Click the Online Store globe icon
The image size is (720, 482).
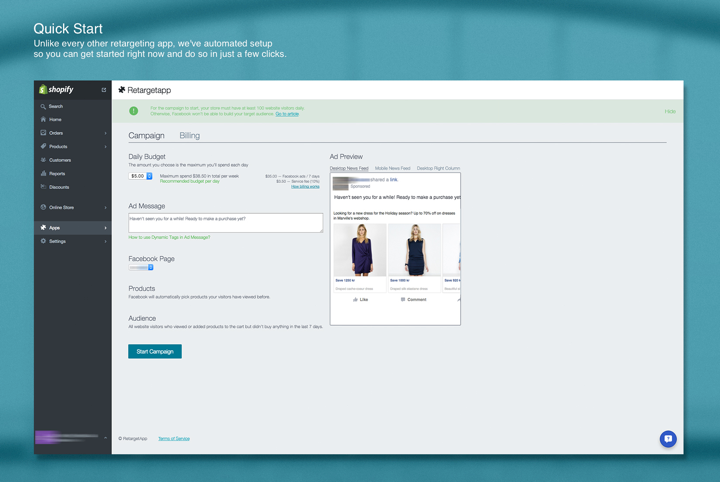tap(43, 207)
